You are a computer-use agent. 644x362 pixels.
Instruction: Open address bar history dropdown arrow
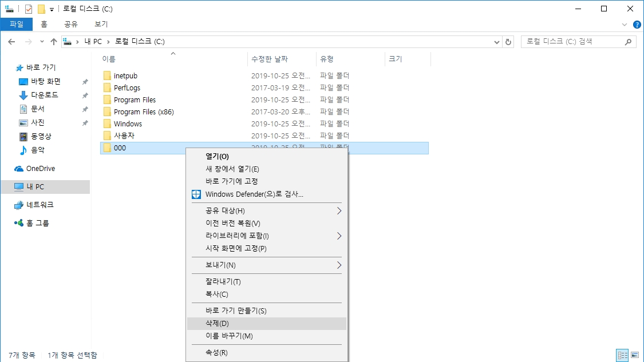coord(496,42)
